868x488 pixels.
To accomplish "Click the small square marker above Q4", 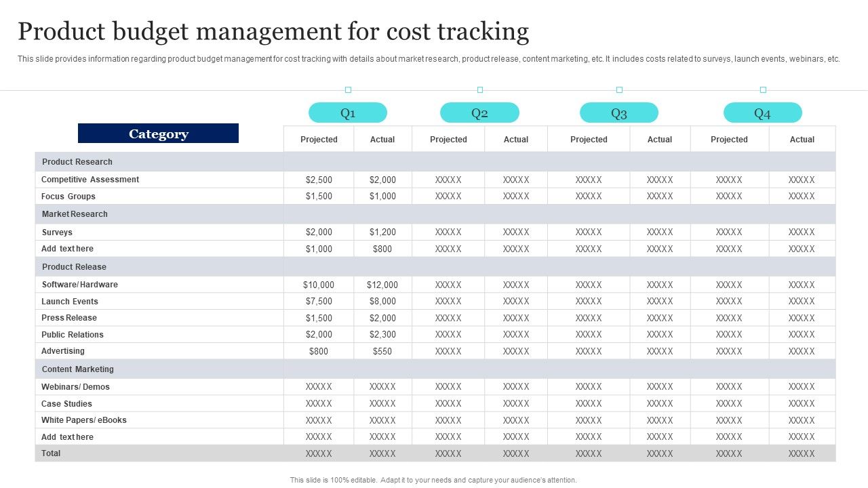I will (x=763, y=89).
